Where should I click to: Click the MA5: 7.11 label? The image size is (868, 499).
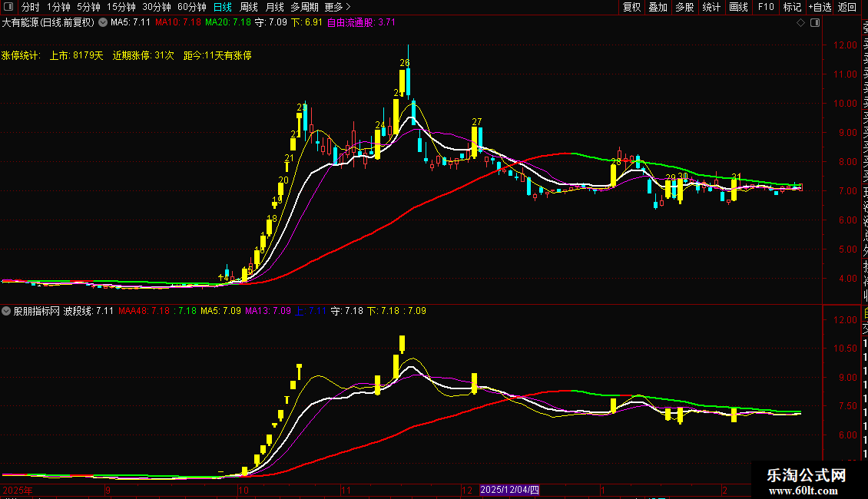click(x=131, y=23)
